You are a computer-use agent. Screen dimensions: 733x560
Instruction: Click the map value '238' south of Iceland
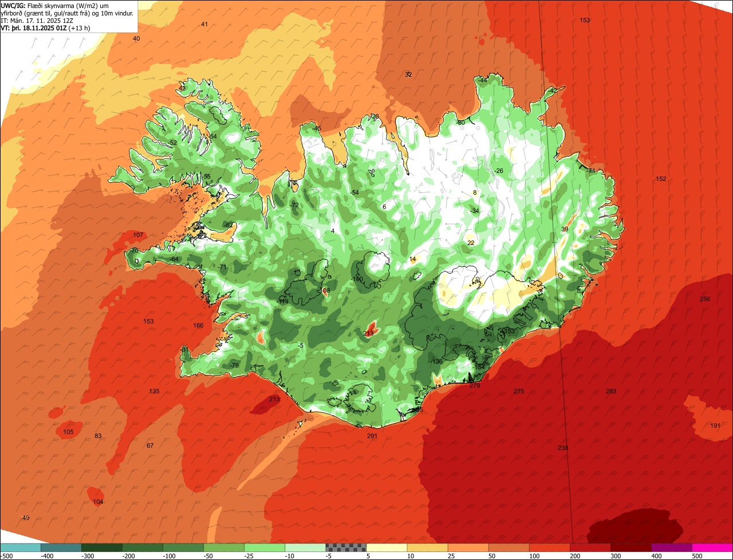click(563, 448)
